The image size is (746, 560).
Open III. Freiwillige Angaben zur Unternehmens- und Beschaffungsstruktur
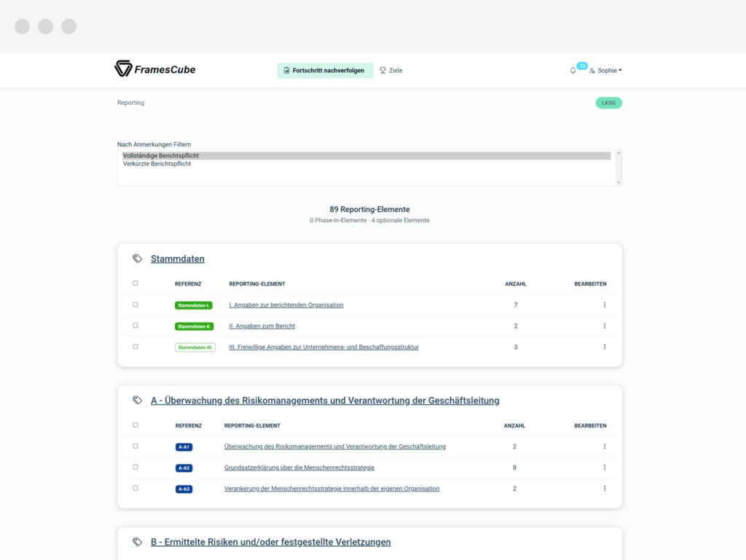(323, 347)
